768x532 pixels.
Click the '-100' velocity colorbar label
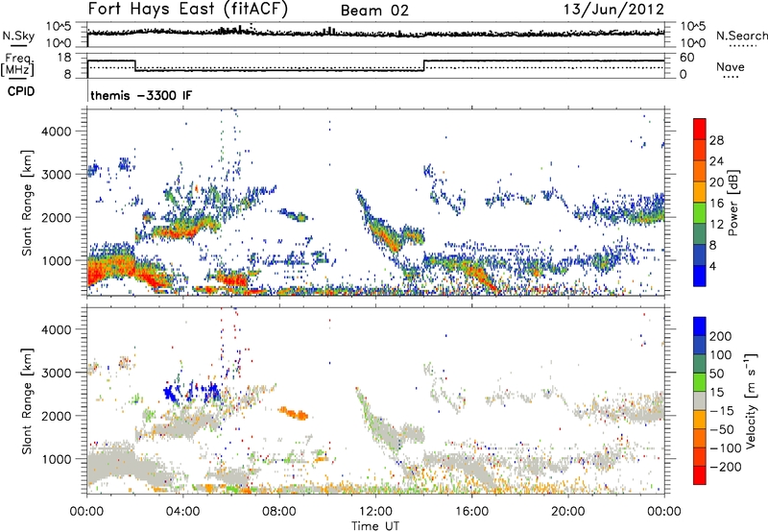(x=725, y=448)
